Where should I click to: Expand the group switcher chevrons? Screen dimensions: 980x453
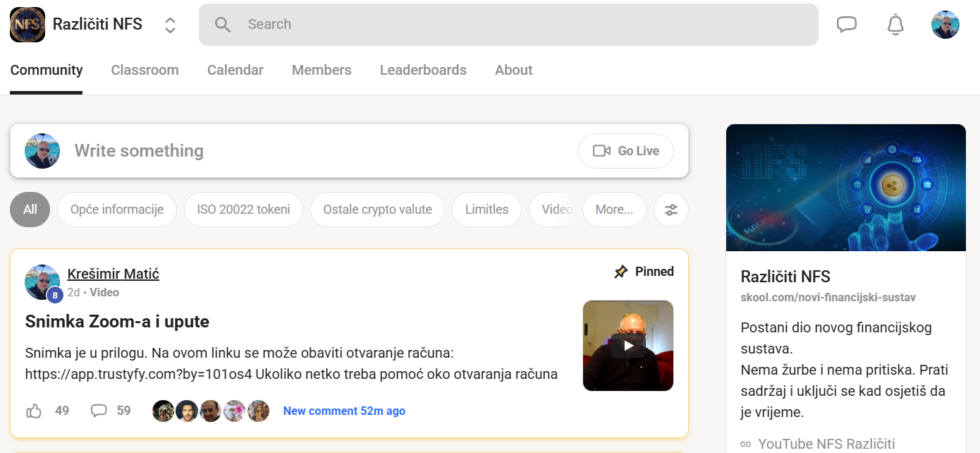(x=170, y=25)
